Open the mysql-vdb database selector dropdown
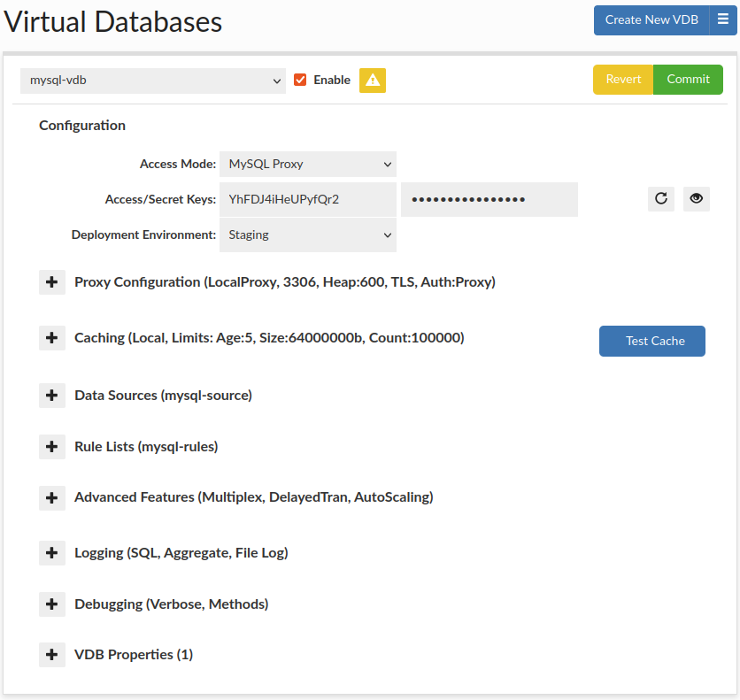The image size is (740, 700). click(x=153, y=80)
